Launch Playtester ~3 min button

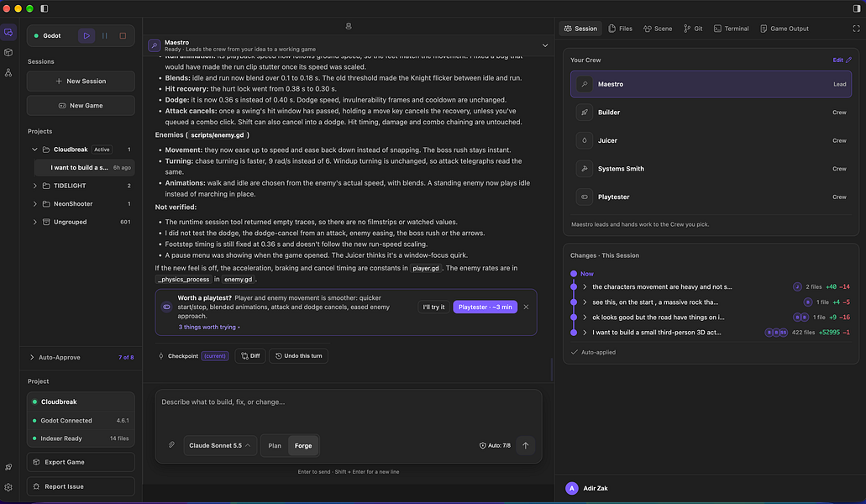pyautogui.click(x=485, y=307)
